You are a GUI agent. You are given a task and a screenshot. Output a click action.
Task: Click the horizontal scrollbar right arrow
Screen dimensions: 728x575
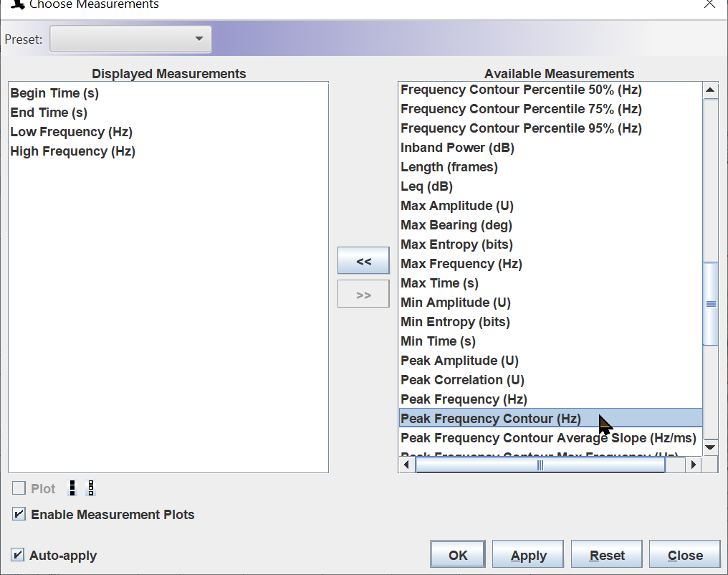click(x=694, y=465)
